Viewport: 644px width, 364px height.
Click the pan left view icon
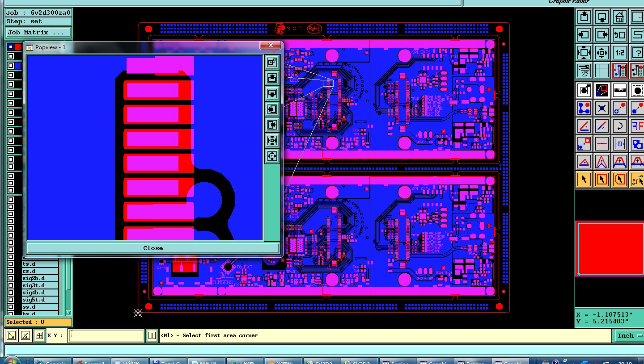[584, 35]
